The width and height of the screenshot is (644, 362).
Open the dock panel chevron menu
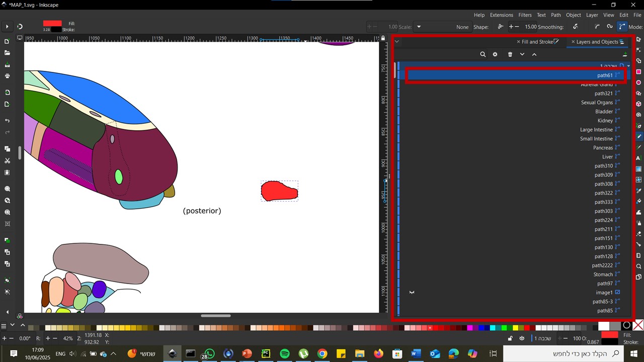tap(396, 42)
